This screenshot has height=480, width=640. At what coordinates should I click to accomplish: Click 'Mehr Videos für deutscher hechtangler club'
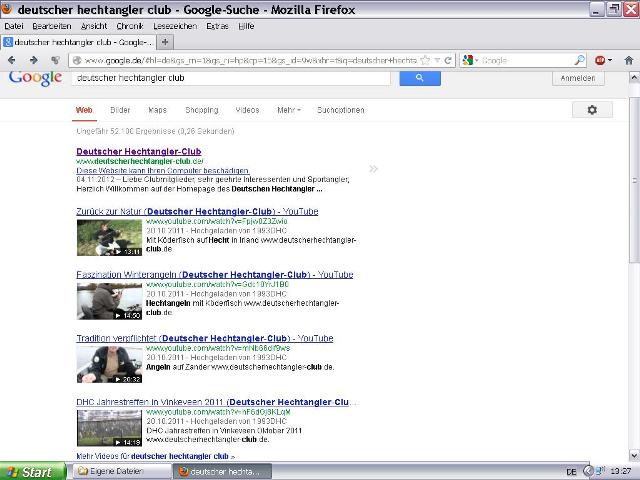pyautogui.click(x=156, y=456)
